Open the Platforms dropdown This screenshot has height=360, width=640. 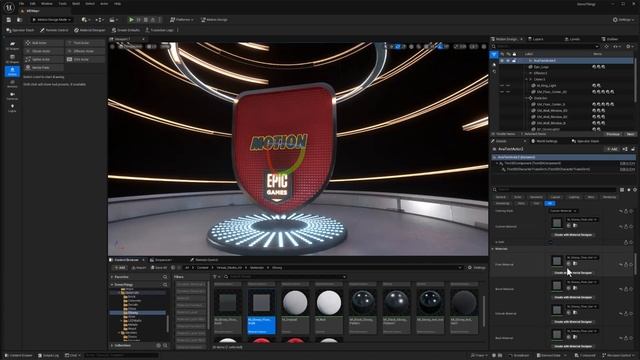coord(182,20)
